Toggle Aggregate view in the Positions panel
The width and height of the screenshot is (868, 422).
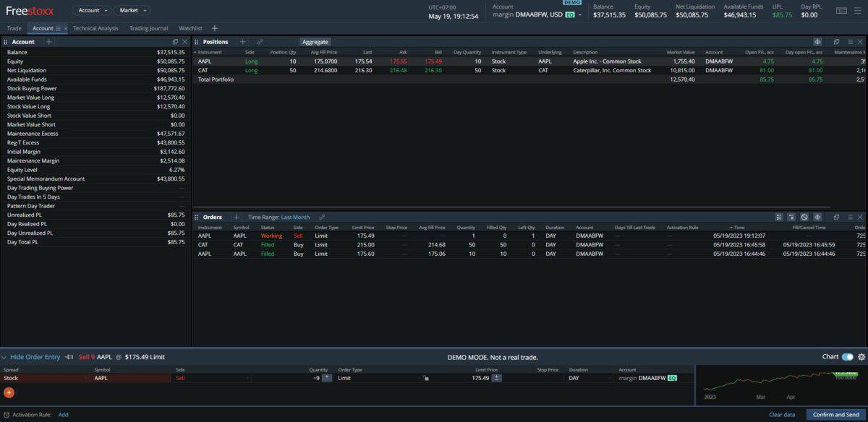315,41
